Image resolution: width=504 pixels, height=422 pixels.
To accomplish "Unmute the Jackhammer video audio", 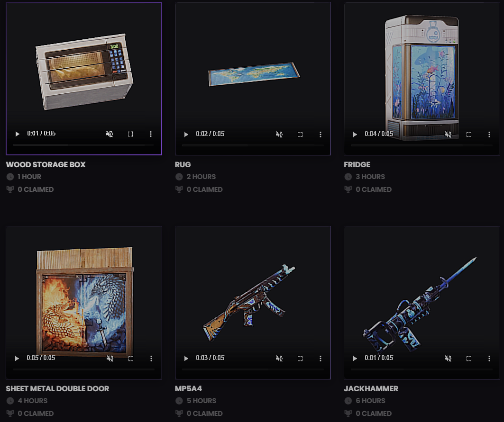I will pos(448,359).
